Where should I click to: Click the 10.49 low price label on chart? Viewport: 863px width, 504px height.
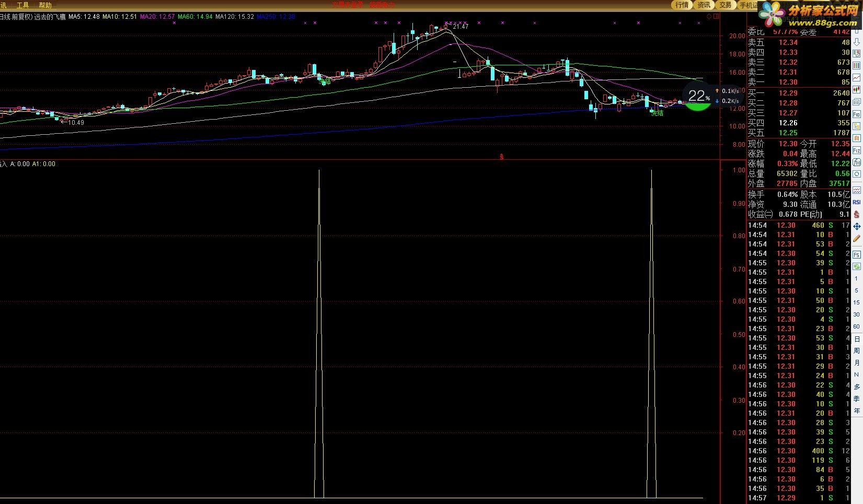76,123
